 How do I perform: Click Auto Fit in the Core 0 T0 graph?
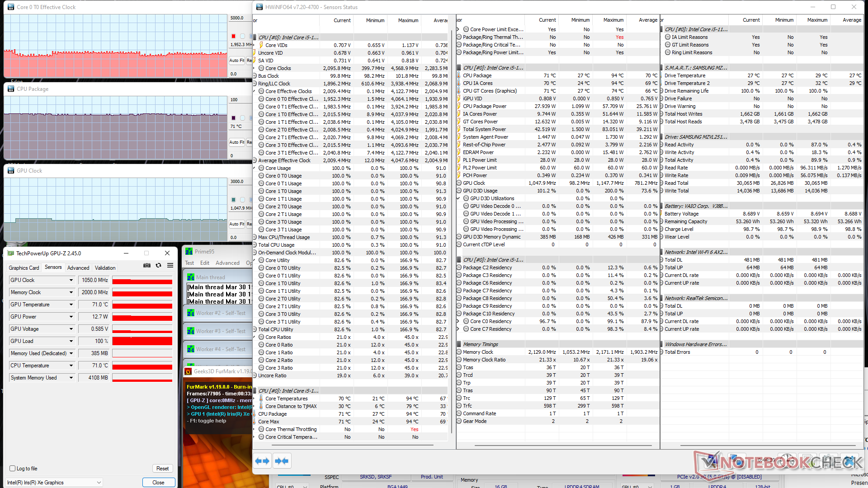[236, 60]
